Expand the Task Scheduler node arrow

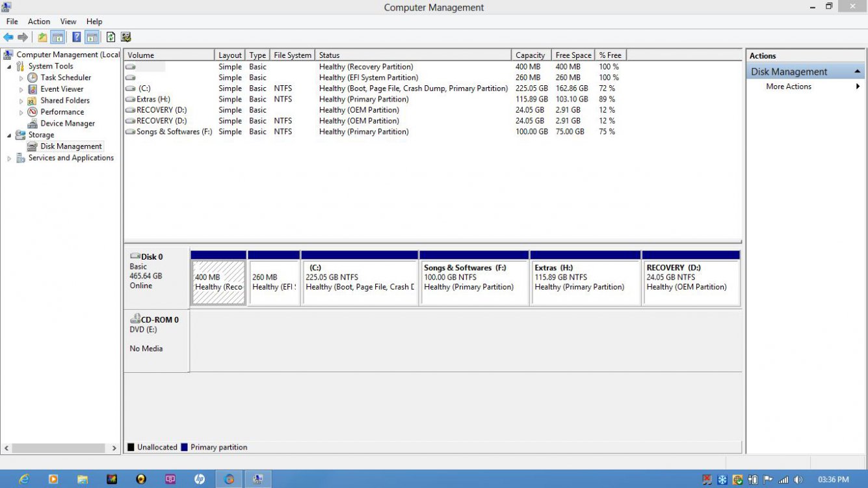(21, 78)
